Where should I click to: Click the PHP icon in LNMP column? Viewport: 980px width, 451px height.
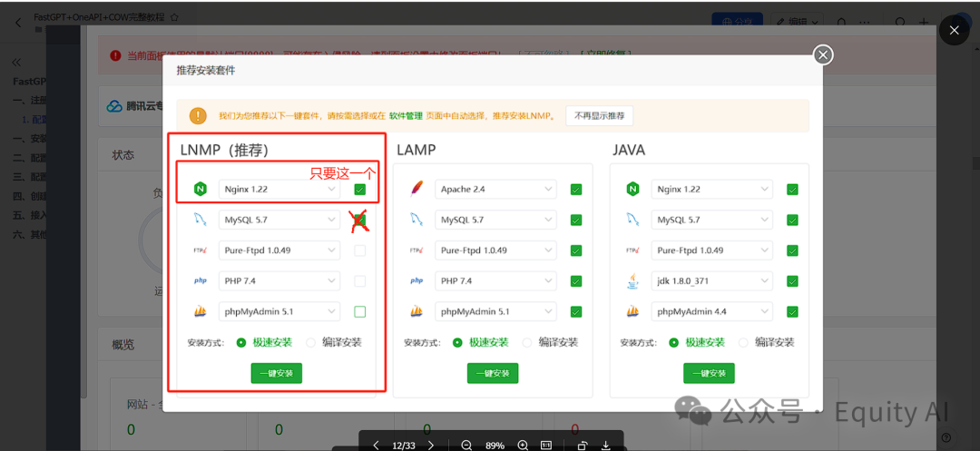coord(201,280)
